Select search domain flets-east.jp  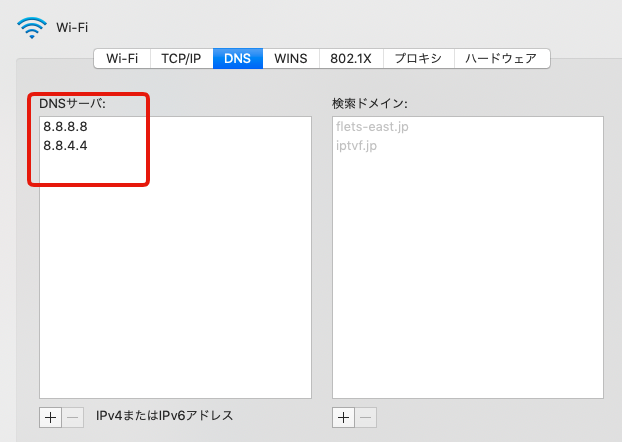(x=468, y=127)
